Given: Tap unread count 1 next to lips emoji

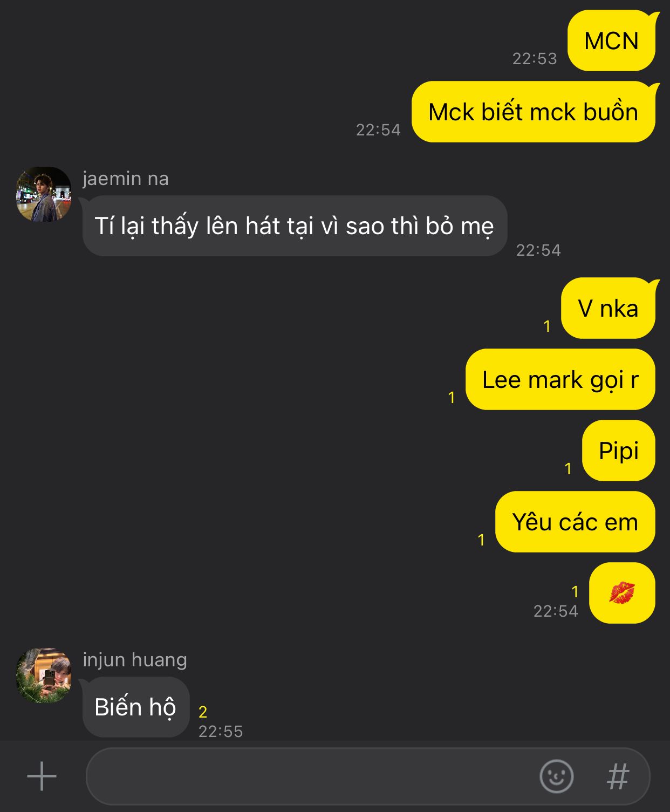Looking at the screenshot, I should (575, 592).
